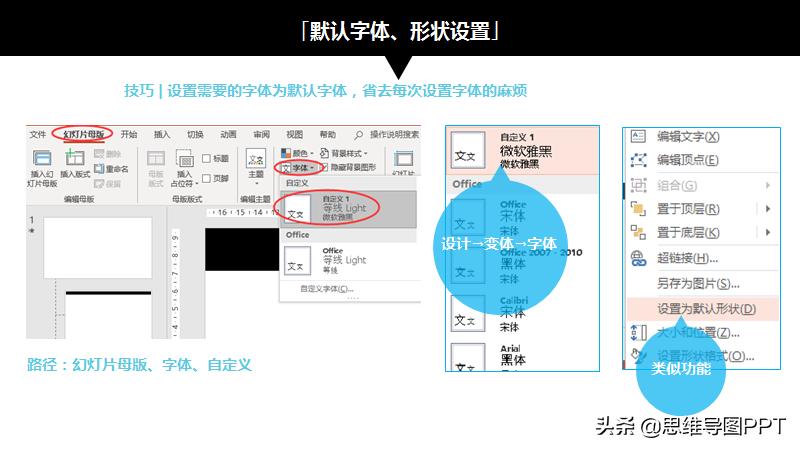This screenshot has width=800, height=450.
Task: Click 编辑顶点(E) in context menu
Action: click(688, 160)
